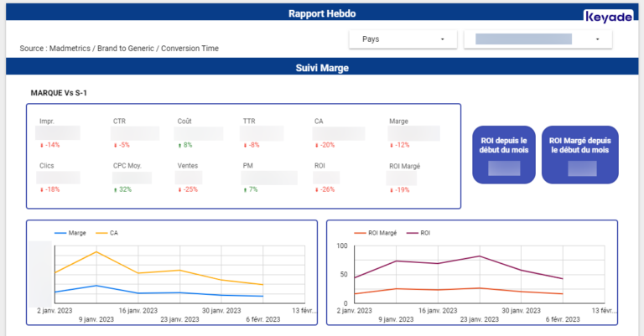Open the Pays dropdown filter
Viewport: 644px width, 336px height.
pyautogui.click(x=402, y=39)
